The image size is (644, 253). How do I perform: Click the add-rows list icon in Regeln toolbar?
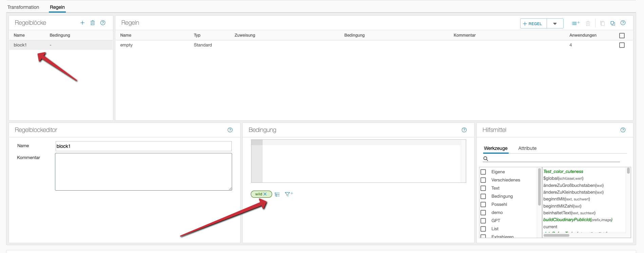pyautogui.click(x=575, y=23)
